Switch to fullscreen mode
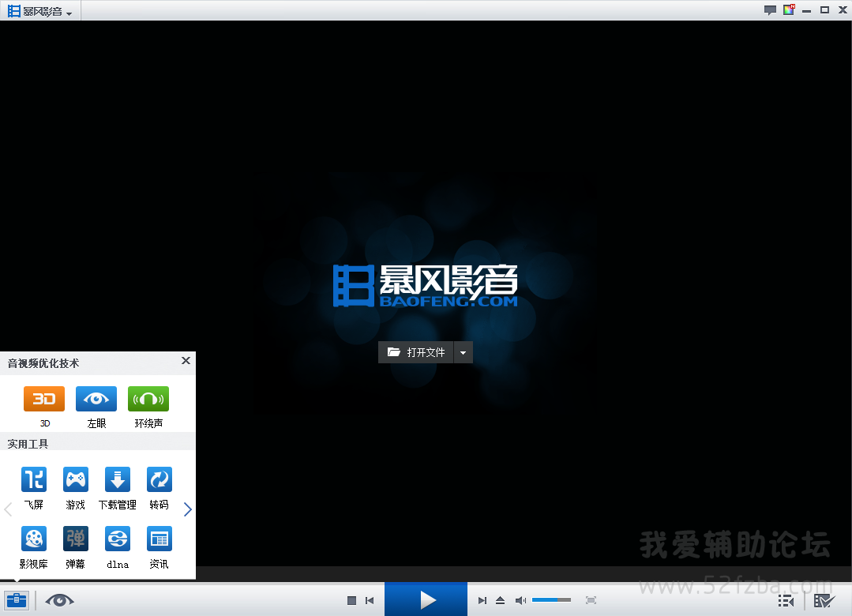Viewport: 852px width, 616px height. pos(591,600)
